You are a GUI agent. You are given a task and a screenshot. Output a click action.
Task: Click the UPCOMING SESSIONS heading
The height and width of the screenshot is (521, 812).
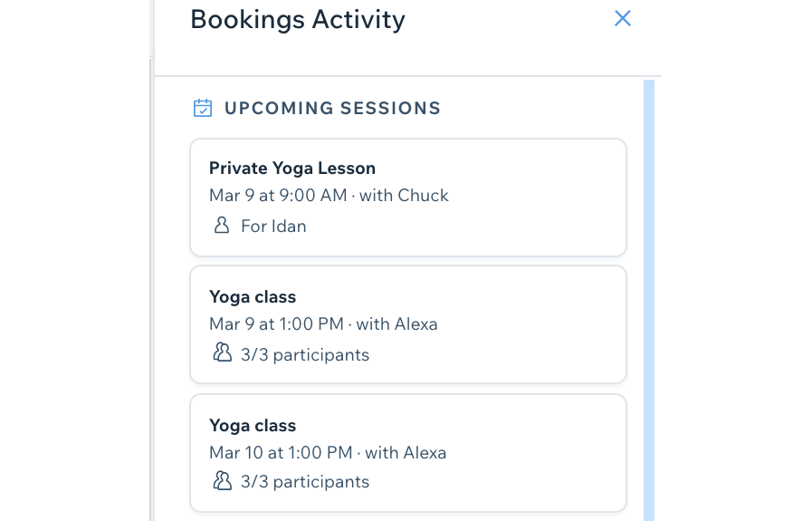coord(332,109)
